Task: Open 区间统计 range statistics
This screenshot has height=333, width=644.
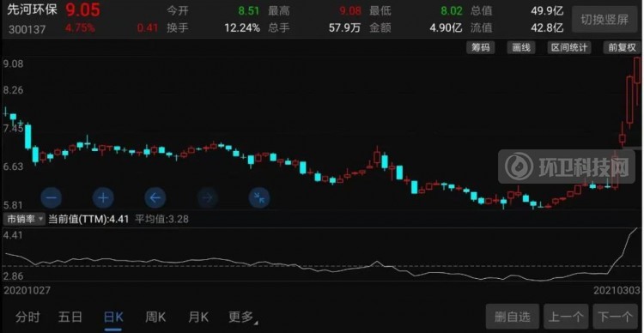Action: 569,47
